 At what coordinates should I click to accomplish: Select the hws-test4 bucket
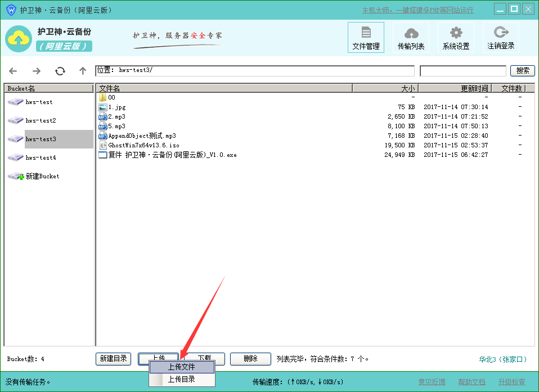pyautogui.click(x=41, y=157)
